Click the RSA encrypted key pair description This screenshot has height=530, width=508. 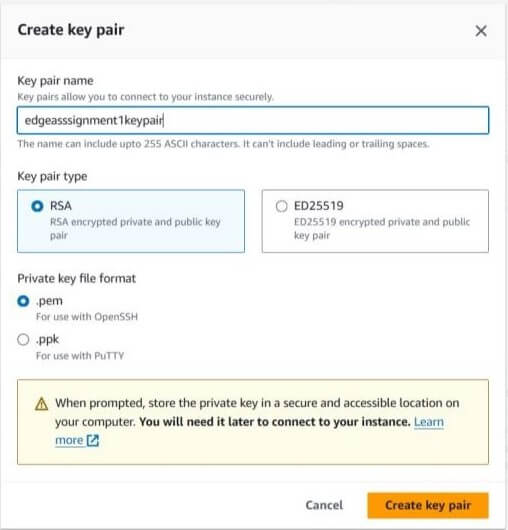point(135,228)
